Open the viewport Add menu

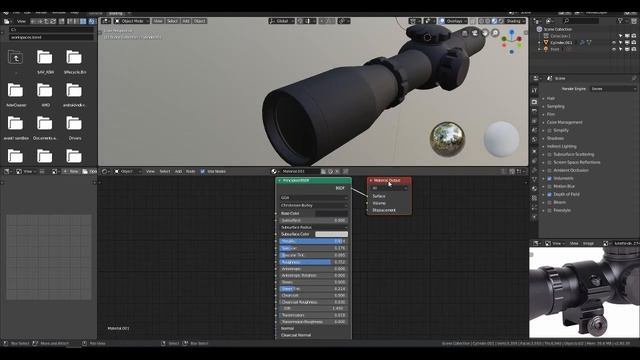(186, 21)
